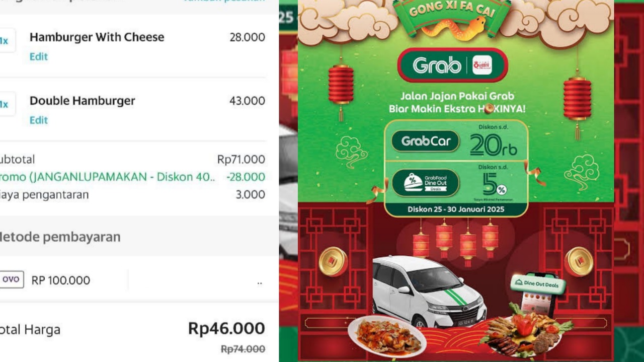Edit the Double Hamburger order
This screenshot has height=362, width=644.
pyautogui.click(x=39, y=120)
